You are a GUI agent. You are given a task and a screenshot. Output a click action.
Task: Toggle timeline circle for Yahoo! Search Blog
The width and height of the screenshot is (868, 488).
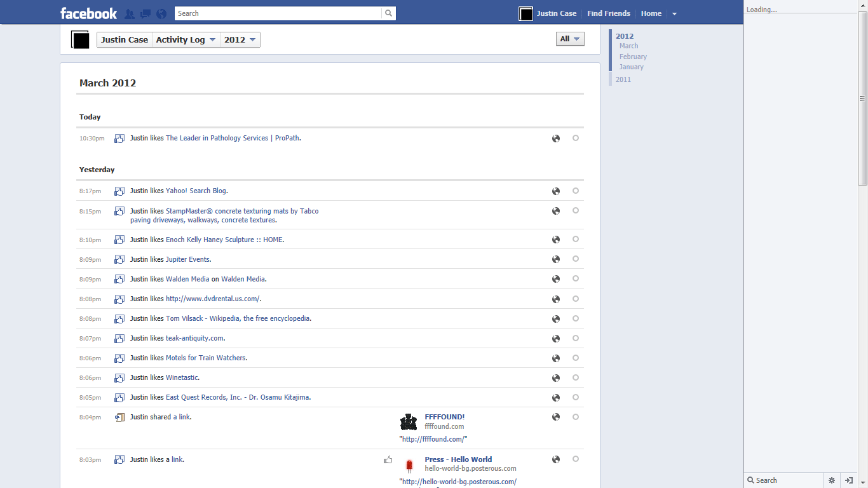576,191
